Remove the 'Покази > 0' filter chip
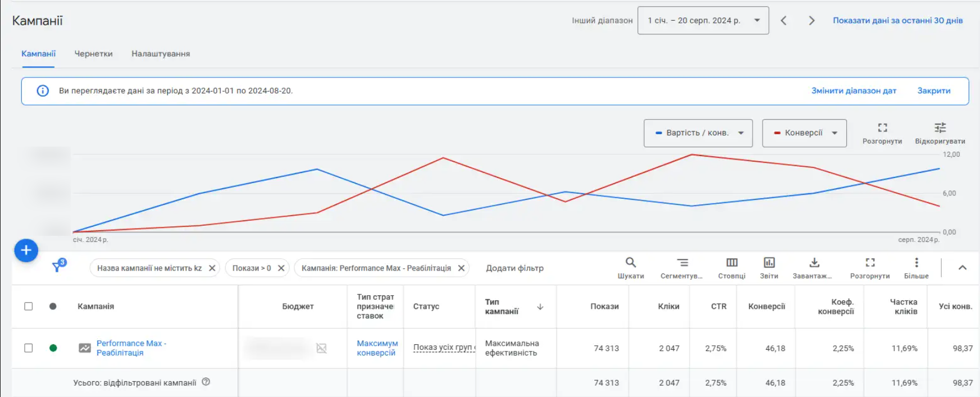Screen dimensions: 980x397 coord(281,268)
